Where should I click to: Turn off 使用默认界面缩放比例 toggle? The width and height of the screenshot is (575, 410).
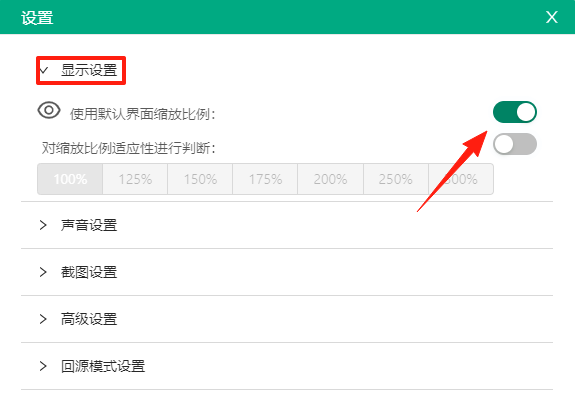[514, 112]
